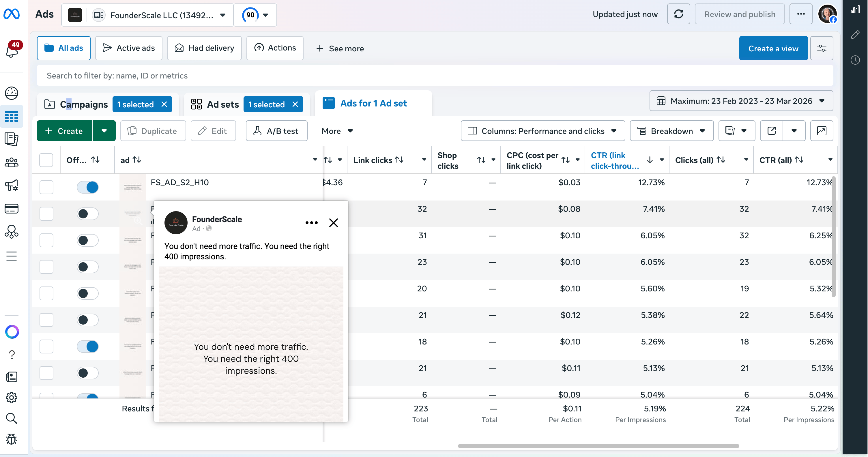Toggle on the ad with 7.41% CTR
Viewport: 868px width, 457px height.
[88, 213]
